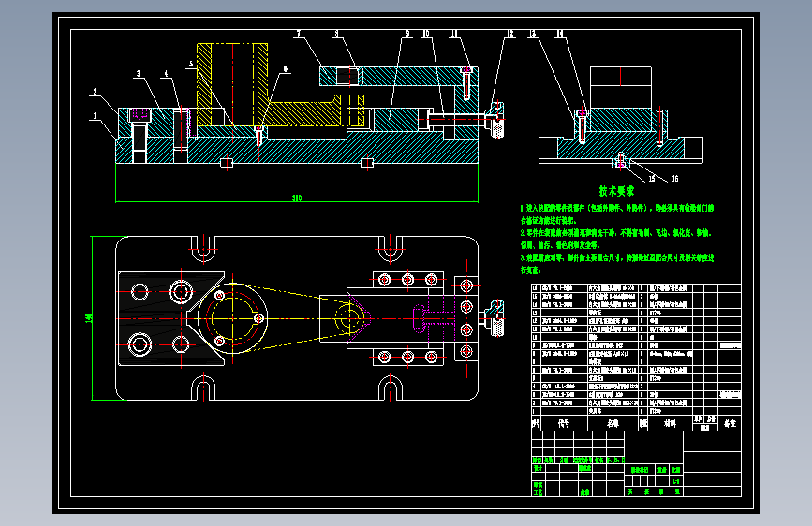Image resolution: width=812 pixels, height=526 pixels.
Task: Click the 代号 column header in parts list
Action: pos(564,423)
